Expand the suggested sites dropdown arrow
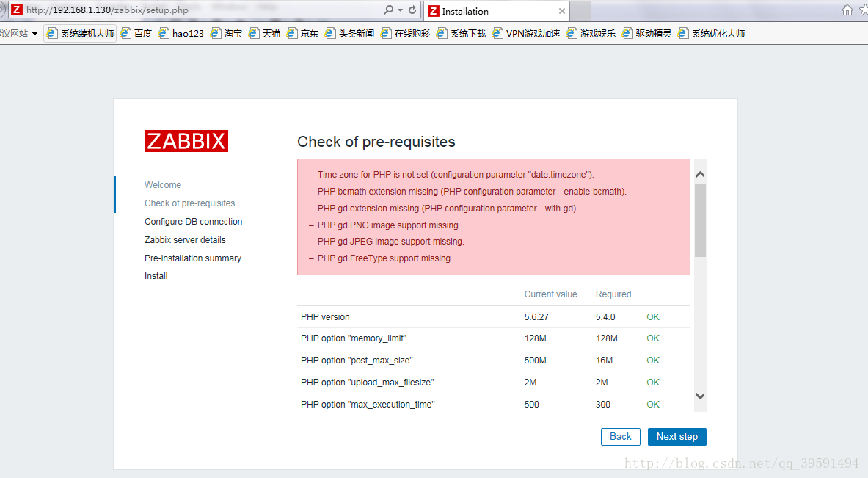 pyautogui.click(x=34, y=33)
